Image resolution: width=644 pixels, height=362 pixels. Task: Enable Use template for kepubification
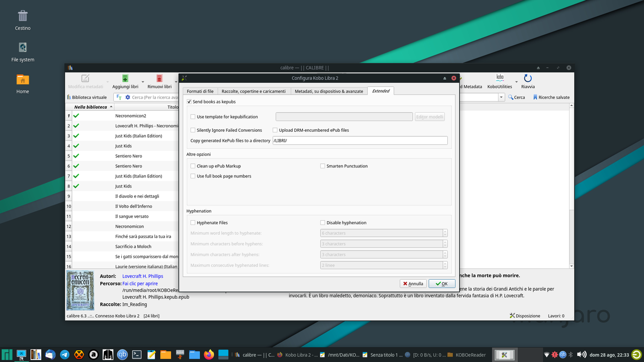pyautogui.click(x=193, y=117)
